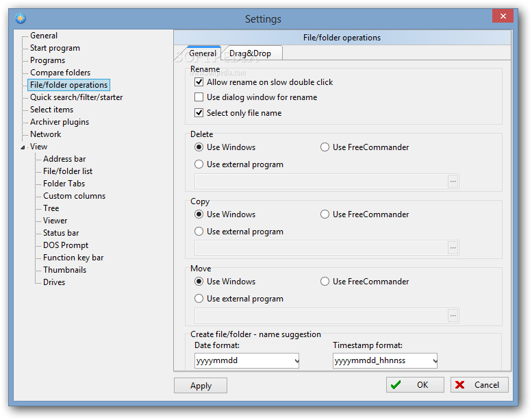Open Network settings category
Image resolution: width=532 pixels, height=420 pixels.
click(x=45, y=134)
